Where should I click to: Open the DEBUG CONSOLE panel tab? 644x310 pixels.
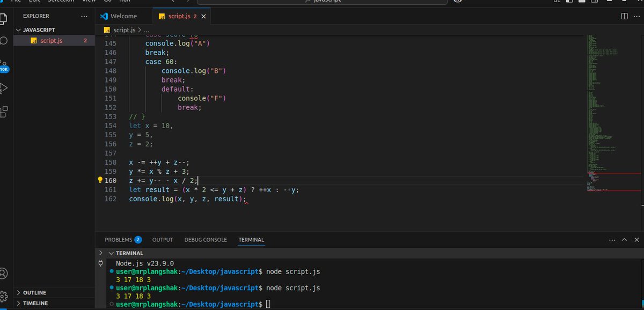206,240
